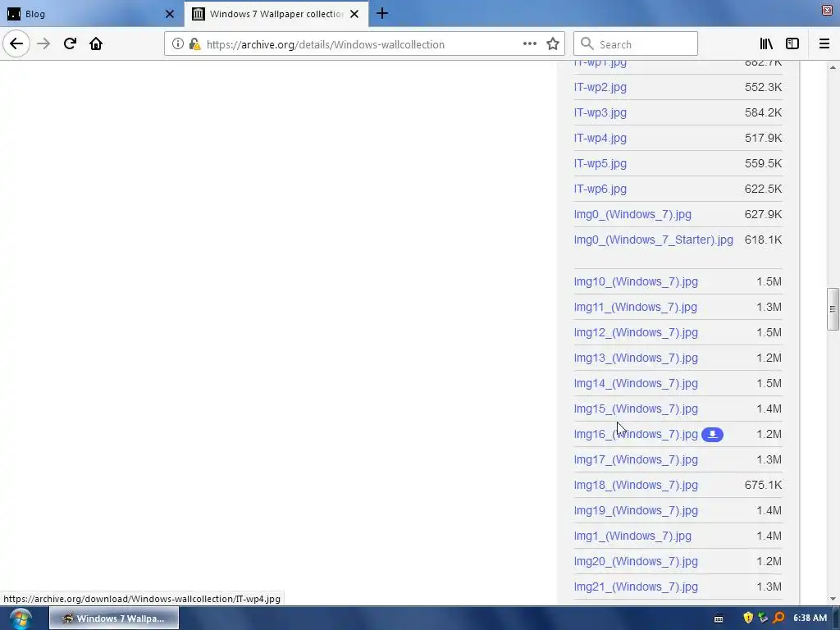This screenshot has height=630, width=840.
Task: Click the download icon beside Img16
Action: [x=712, y=435]
